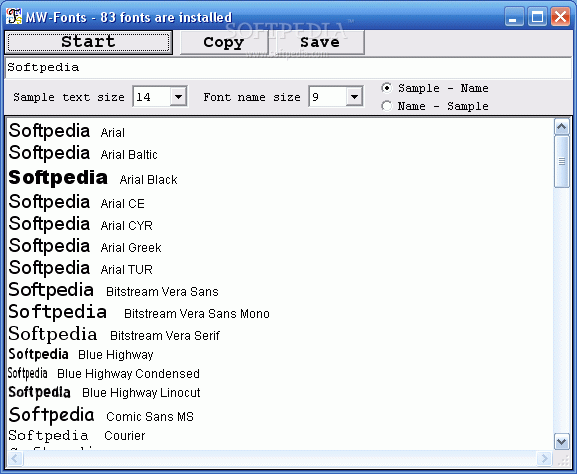
Task: Open the Sample text size dropdown
Action: 179,97
